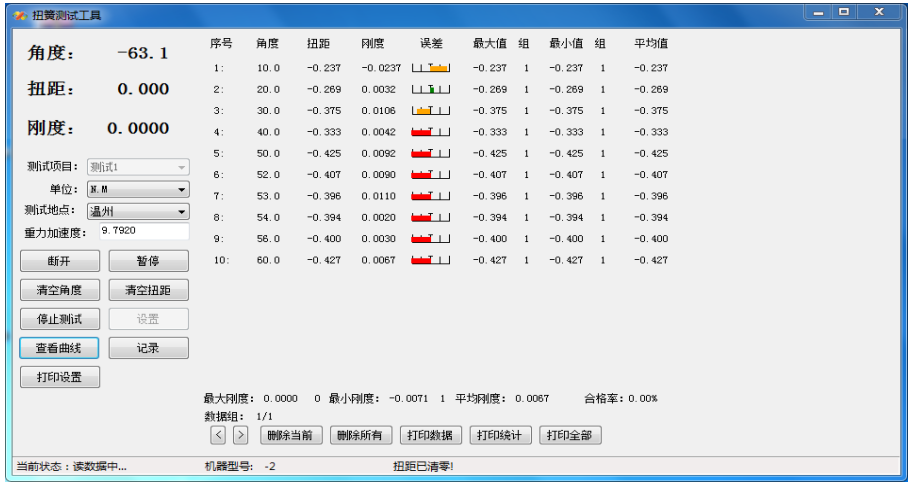Click row number 8: in table

(219, 217)
